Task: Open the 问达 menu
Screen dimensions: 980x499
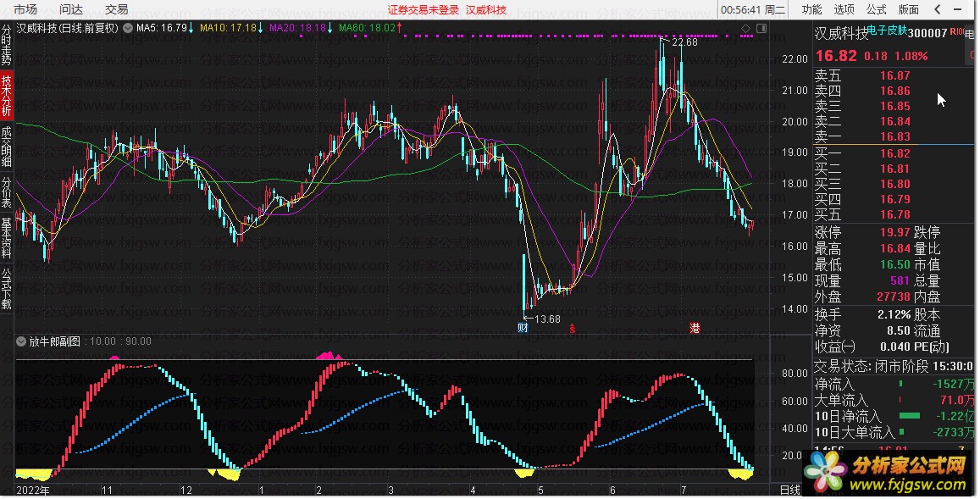Action: [x=70, y=9]
